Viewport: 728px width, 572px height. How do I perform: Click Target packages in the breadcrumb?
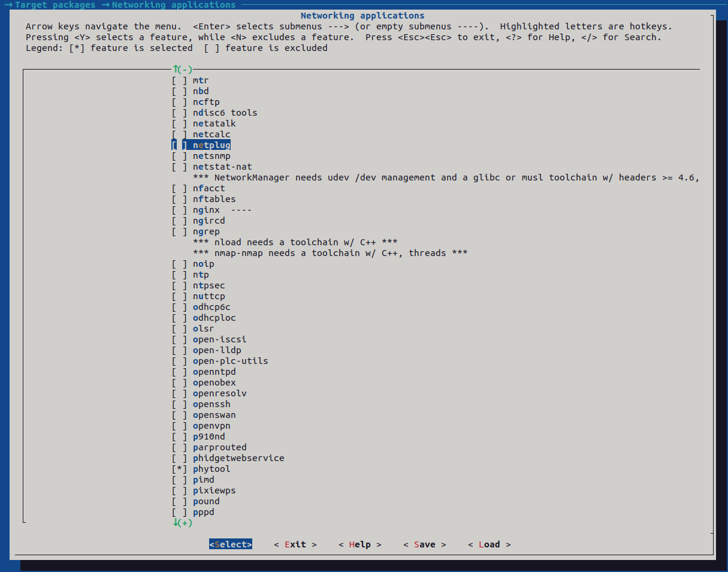click(x=55, y=5)
